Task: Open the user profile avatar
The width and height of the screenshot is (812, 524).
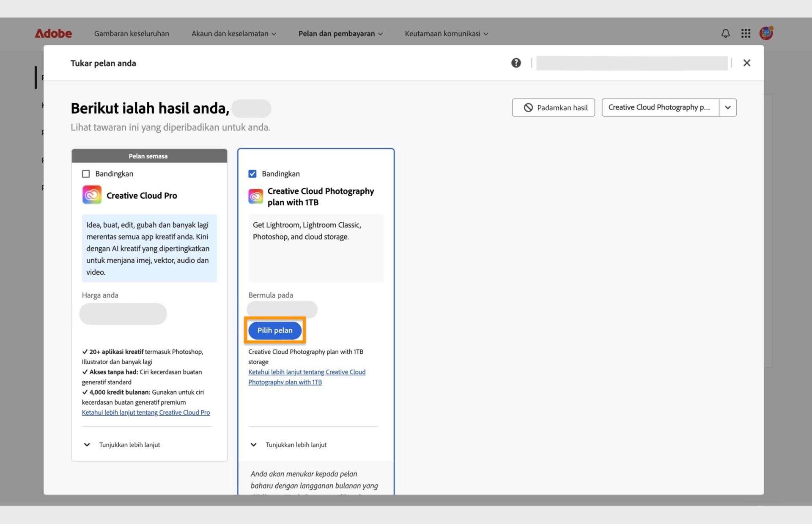Action: [x=766, y=33]
